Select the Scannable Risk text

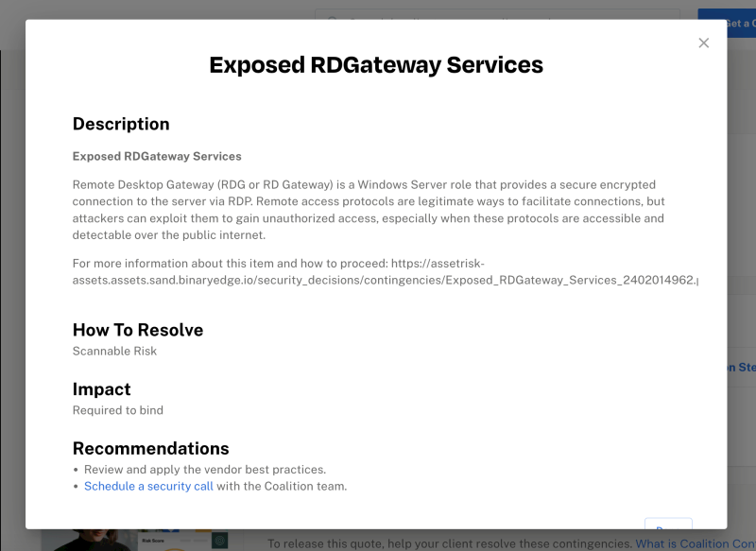tap(114, 352)
